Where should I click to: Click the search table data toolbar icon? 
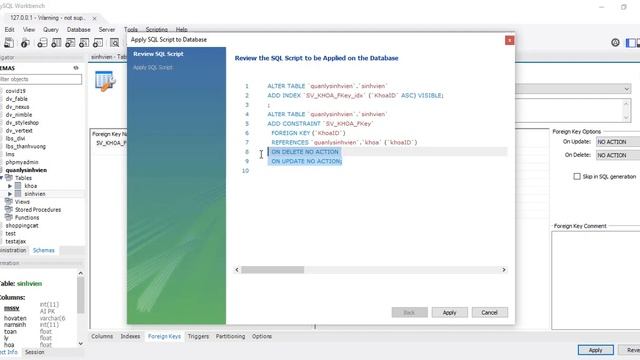coord(115,42)
